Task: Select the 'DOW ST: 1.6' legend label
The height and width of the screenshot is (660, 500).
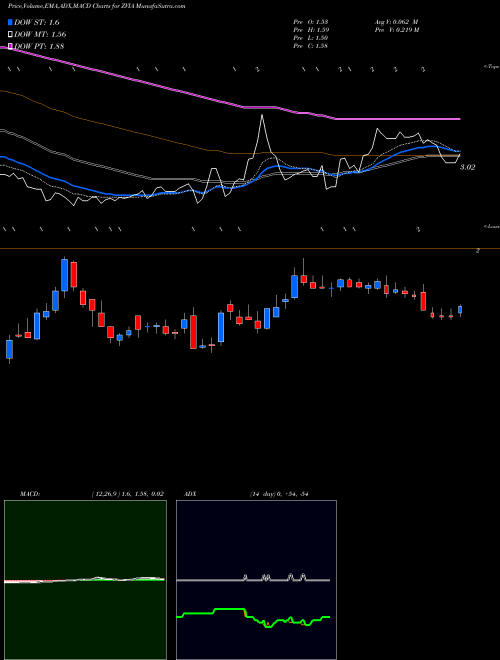Action: 37,22
